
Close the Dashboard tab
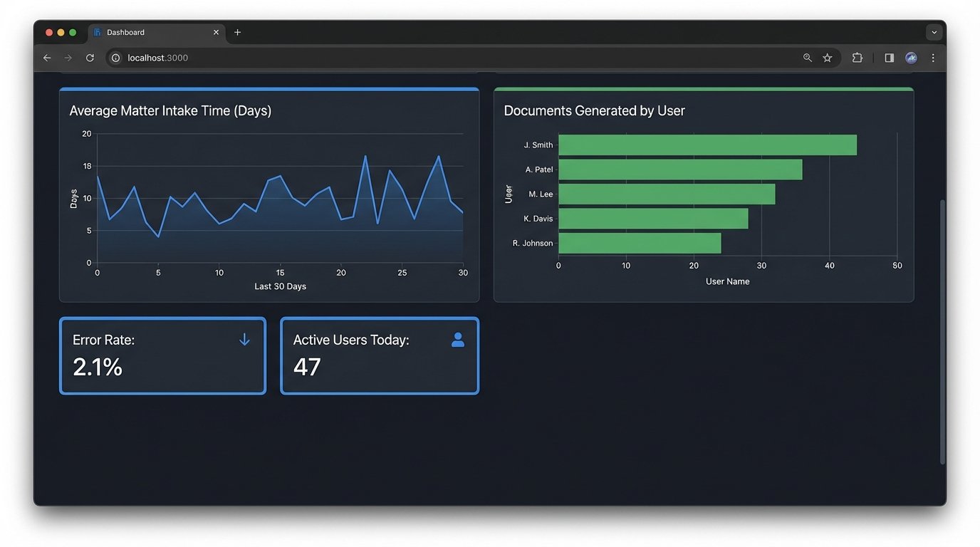click(216, 32)
